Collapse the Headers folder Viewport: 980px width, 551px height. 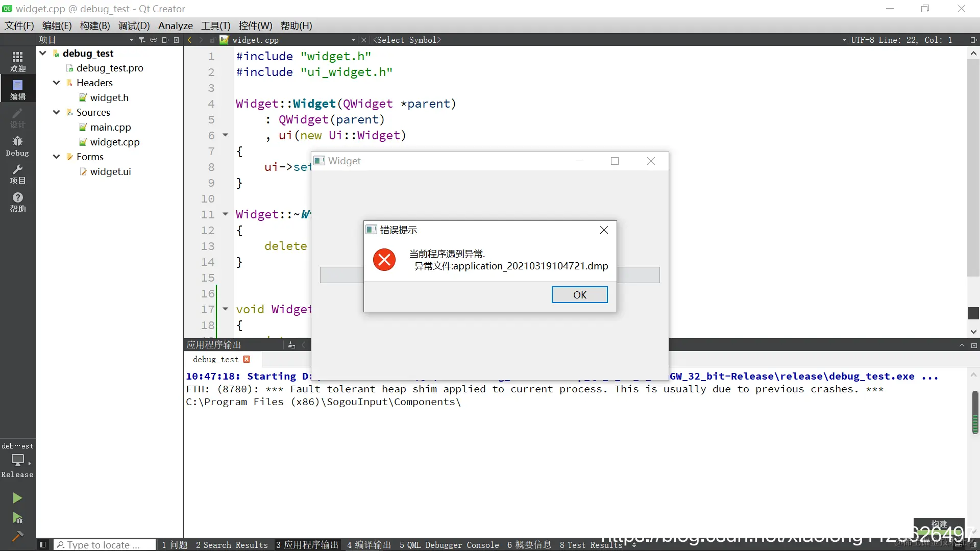[x=56, y=83]
